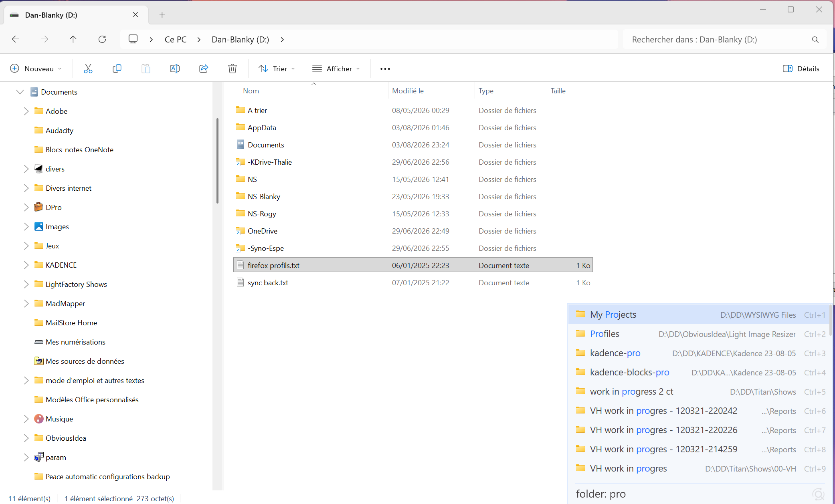Screen dimensions: 835x504
Task: Click the Cut scissors icon
Action: click(x=88, y=69)
